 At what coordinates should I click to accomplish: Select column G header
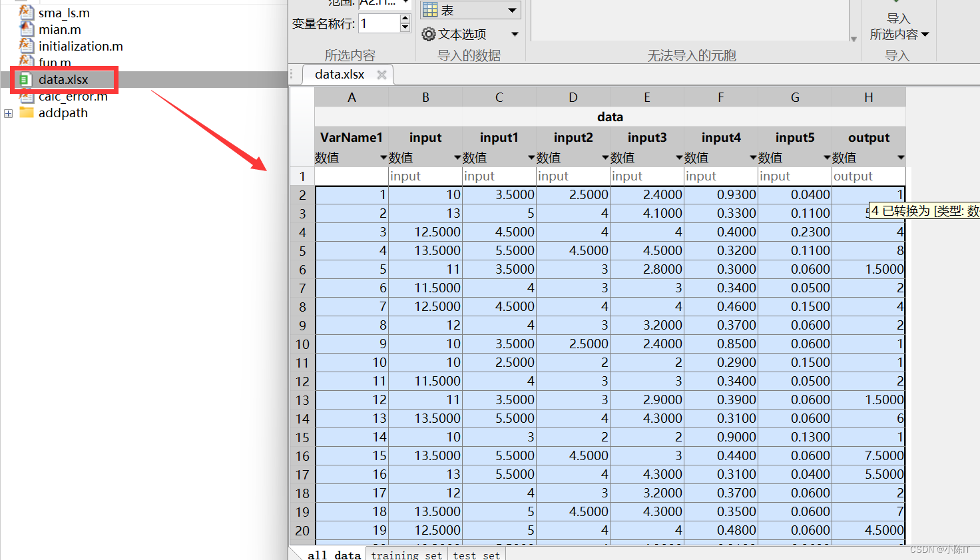(795, 97)
